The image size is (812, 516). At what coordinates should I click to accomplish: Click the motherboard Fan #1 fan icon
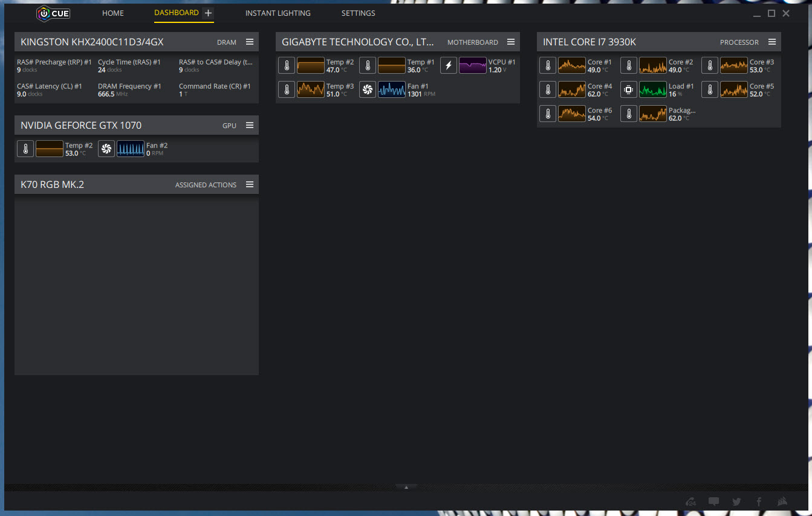368,89
